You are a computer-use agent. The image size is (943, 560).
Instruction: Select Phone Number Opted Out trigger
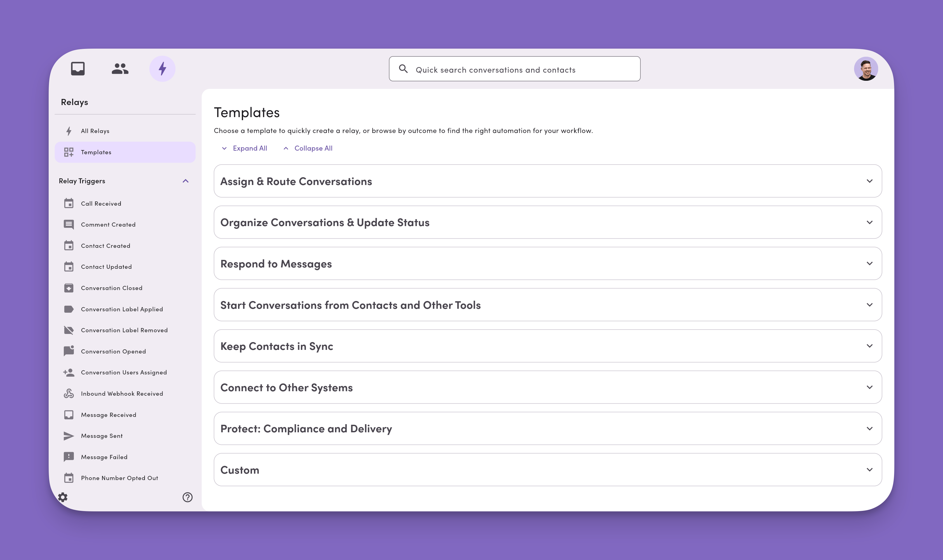coord(125,478)
